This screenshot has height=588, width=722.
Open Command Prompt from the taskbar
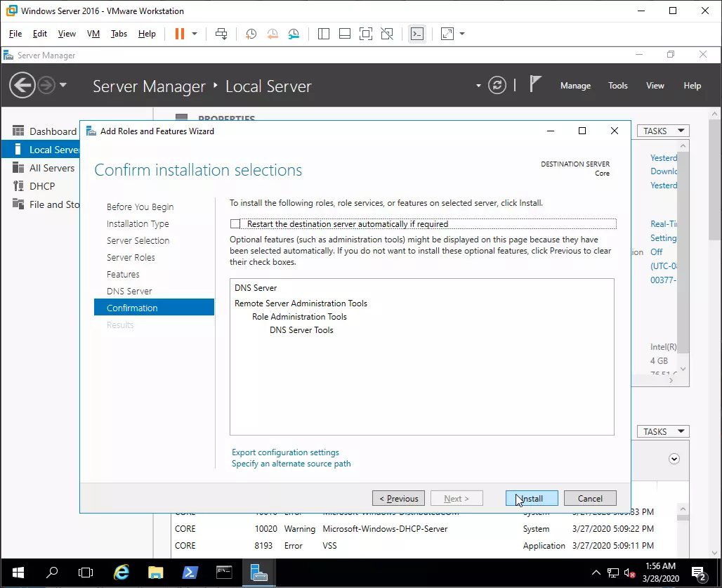coord(224,573)
